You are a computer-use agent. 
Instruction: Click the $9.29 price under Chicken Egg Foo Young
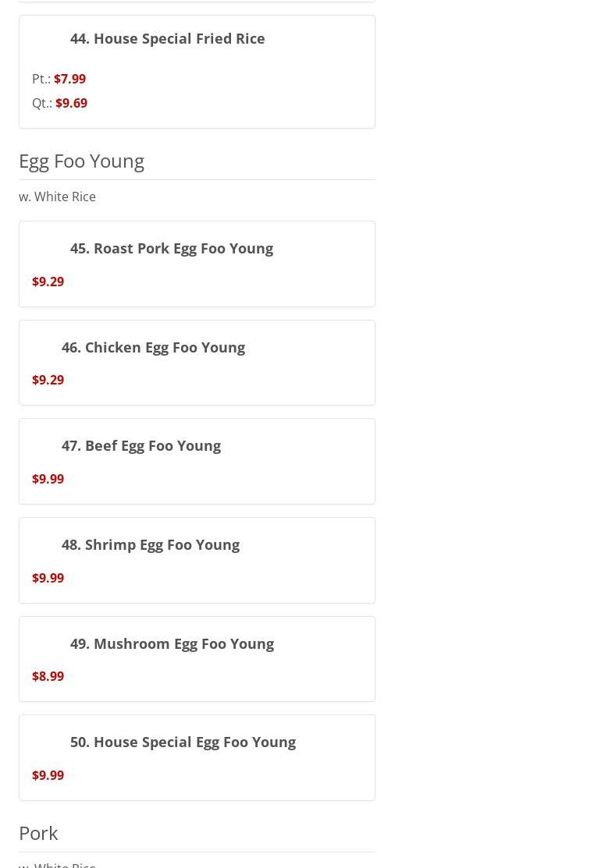pos(48,380)
